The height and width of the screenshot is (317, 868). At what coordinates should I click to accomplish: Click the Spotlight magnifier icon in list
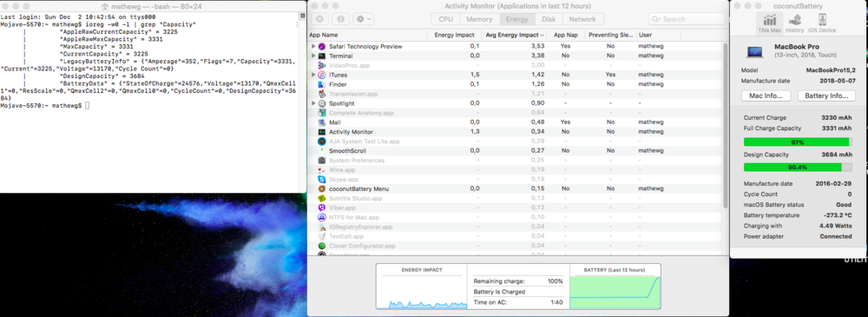(x=322, y=103)
